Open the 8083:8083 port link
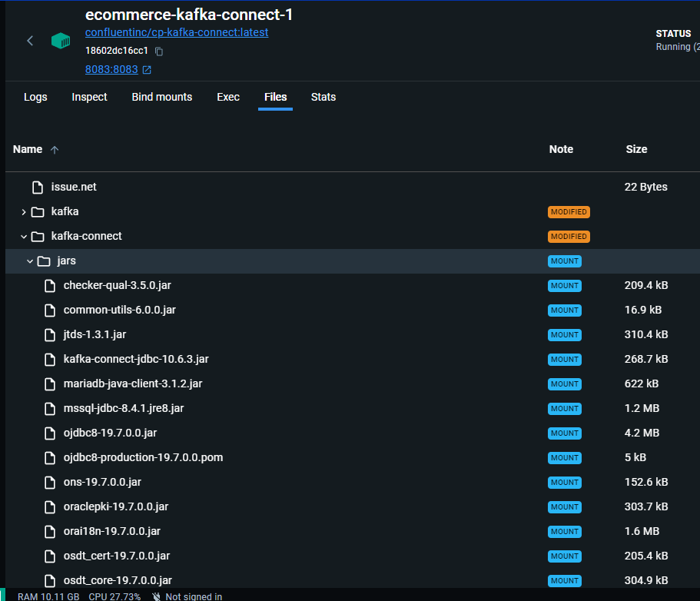The image size is (700, 601). [111, 69]
